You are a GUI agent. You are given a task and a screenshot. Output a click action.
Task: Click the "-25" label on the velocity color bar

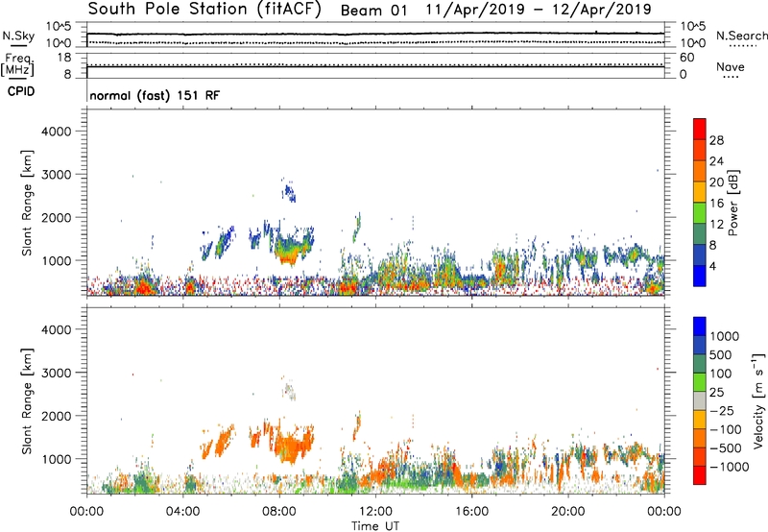722,411
